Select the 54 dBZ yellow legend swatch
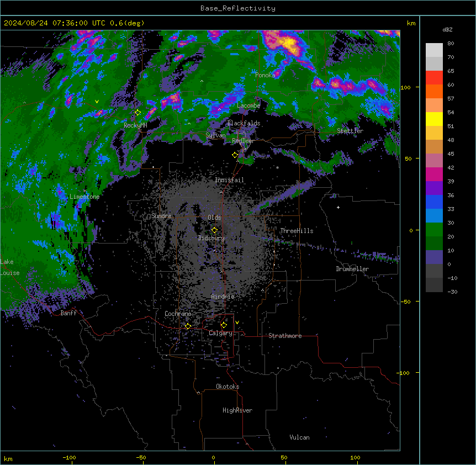This screenshot has width=476, height=465. click(434, 119)
